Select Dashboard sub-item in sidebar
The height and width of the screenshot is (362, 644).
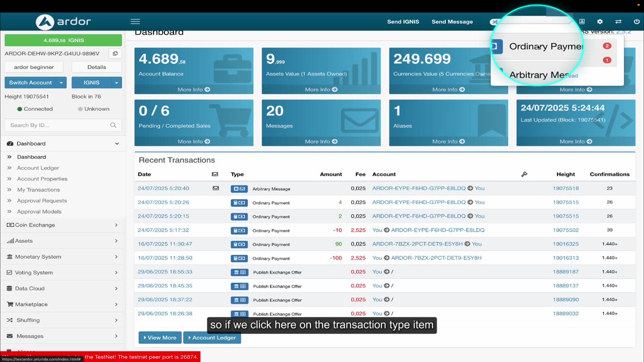click(x=31, y=157)
